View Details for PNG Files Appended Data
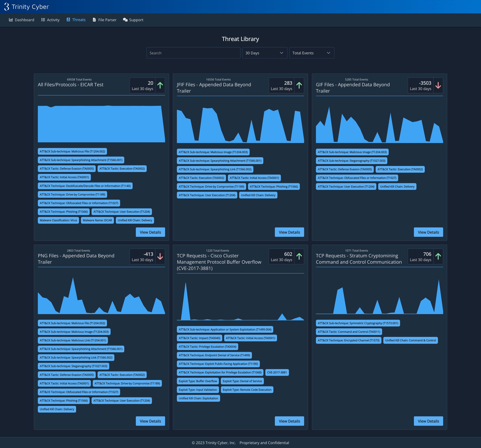This screenshot has height=448, width=481. click(x=150, y=421)
